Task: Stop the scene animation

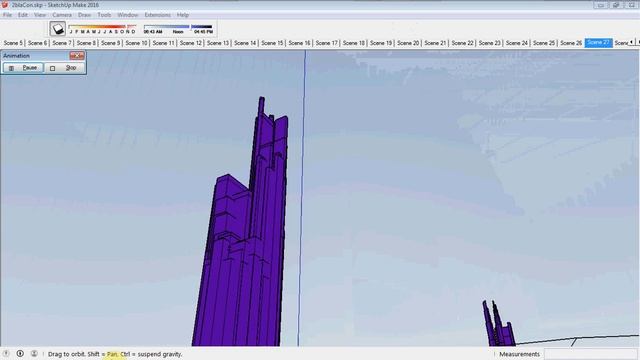Action: tap(65, 68)
